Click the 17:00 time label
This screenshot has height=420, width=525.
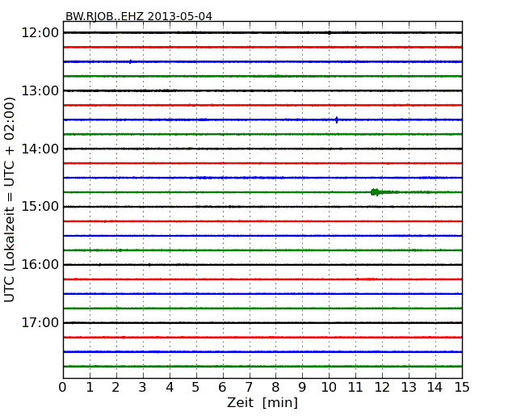40,323
